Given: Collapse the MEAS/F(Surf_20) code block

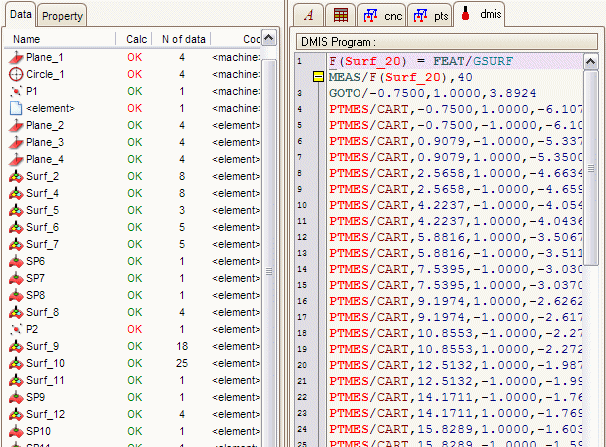Looking at the screenshot, I should point(319,76).
